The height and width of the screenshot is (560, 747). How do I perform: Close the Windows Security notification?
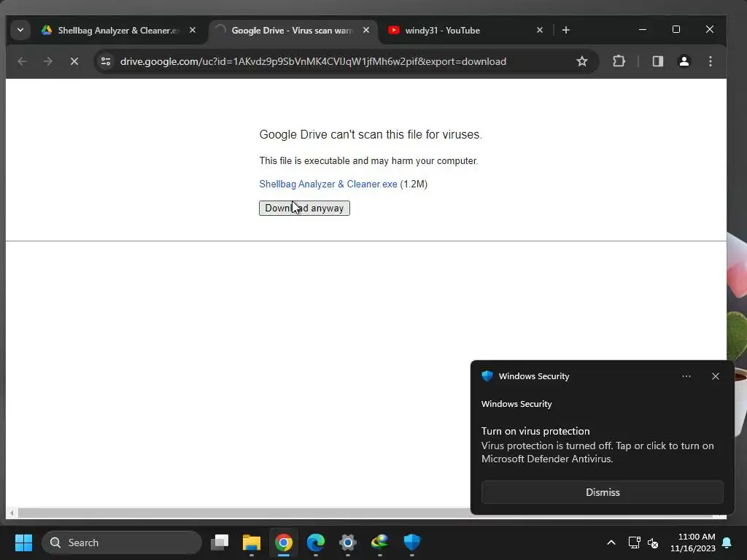[716, 376]
